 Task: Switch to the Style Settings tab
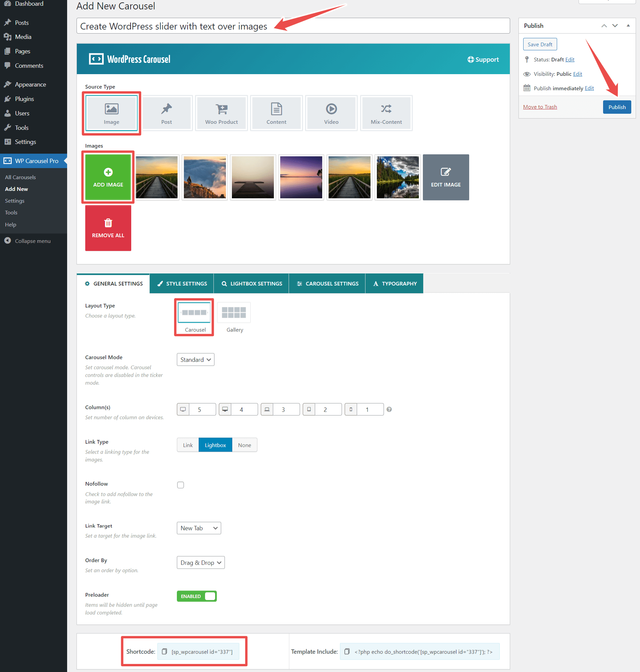pyautogui.click(x=182, y=283)
